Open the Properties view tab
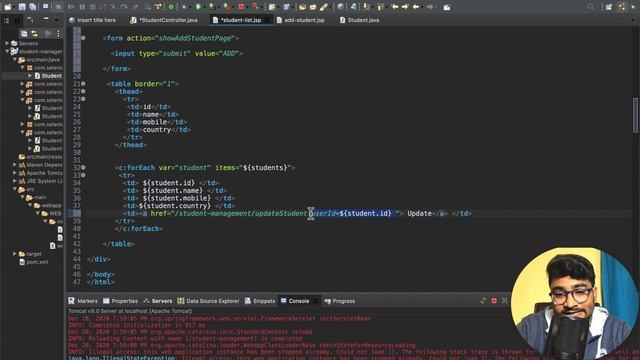 pyautogui.click(x=120, y=301)
